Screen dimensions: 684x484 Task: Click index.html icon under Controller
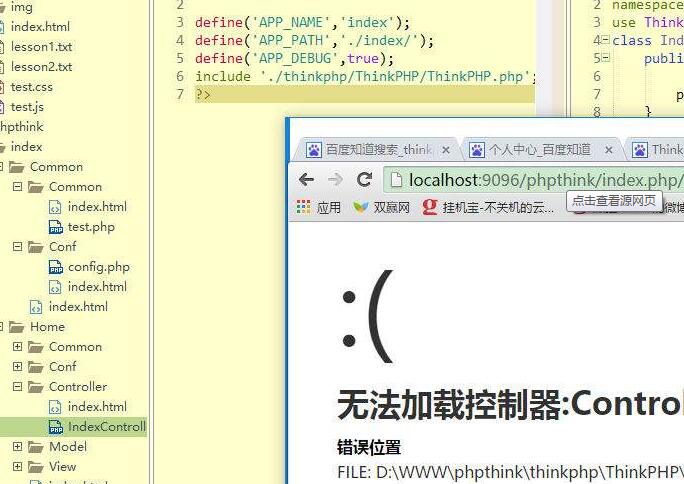pos(55,407)
